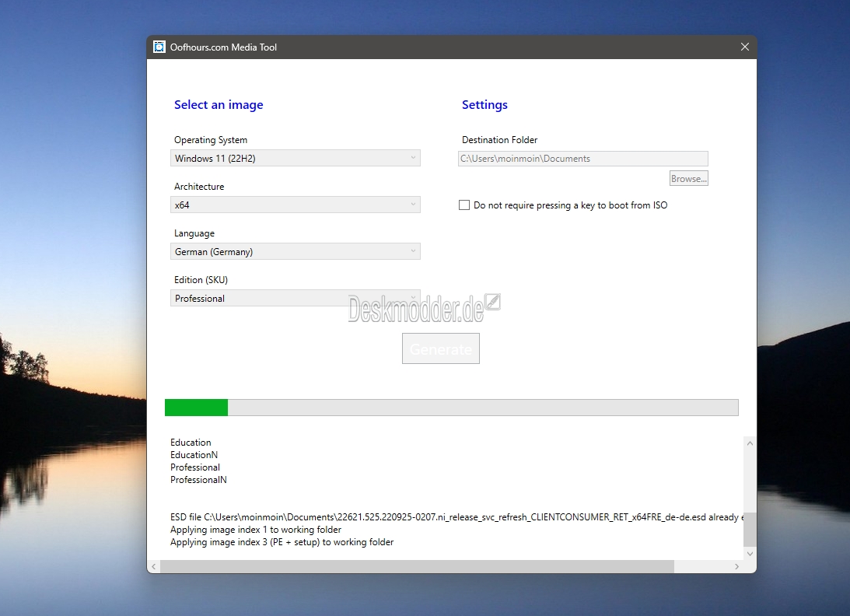This screenshot has height=616, width=850.
Task: Click the 'Destination Folder' label
Action: (500, 140)
